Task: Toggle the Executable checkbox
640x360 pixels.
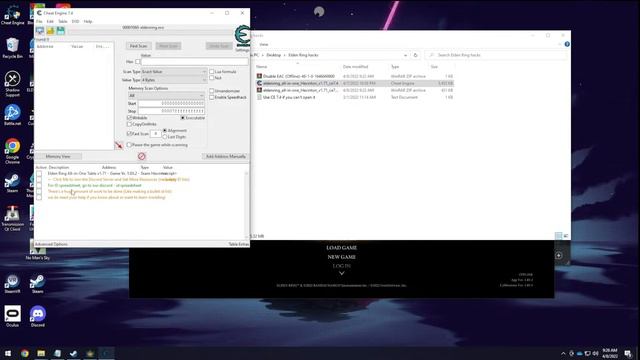Action: [x=183, y=118]
